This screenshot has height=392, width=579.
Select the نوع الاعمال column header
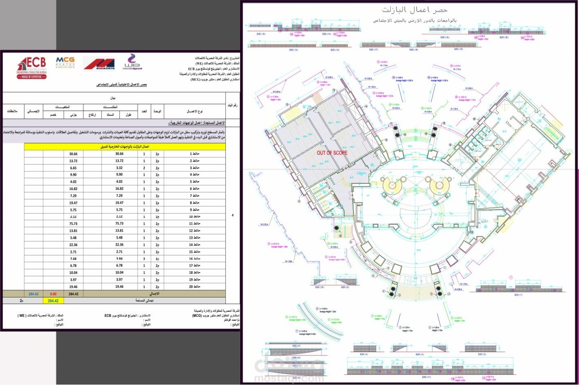pos(195,111)
